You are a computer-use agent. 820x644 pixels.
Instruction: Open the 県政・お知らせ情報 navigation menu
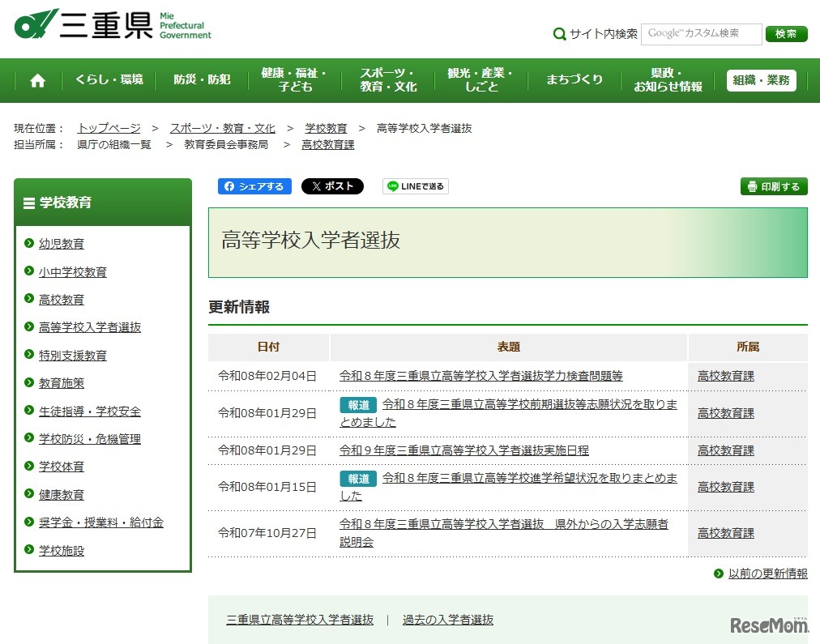(x=666, y=80)
